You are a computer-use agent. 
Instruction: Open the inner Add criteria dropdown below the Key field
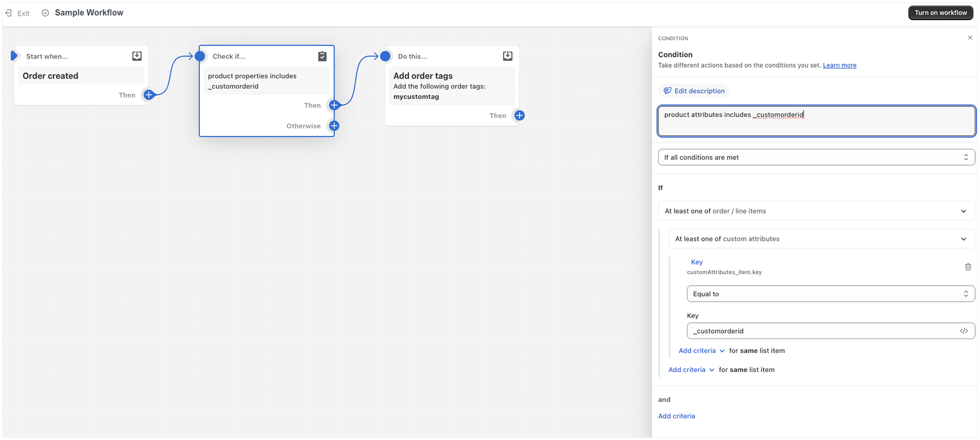[x=701, y=351]
